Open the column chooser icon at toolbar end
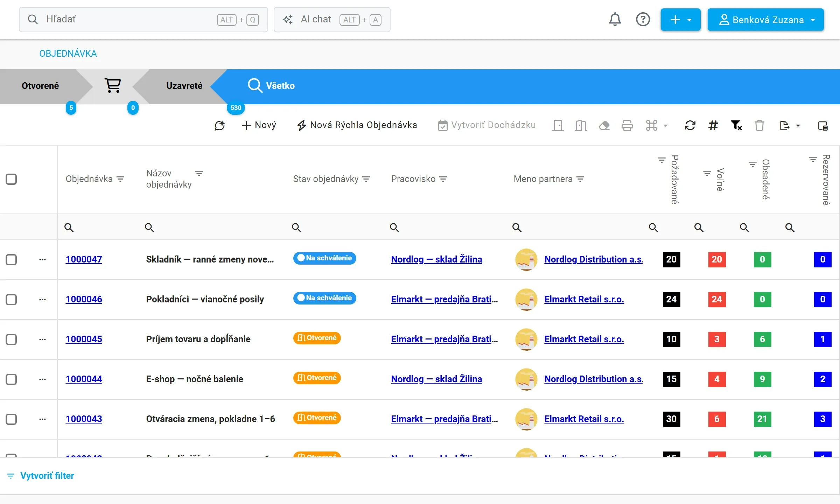Image resolution: width=840 pixels, height=504 pixels. point(823,125)
